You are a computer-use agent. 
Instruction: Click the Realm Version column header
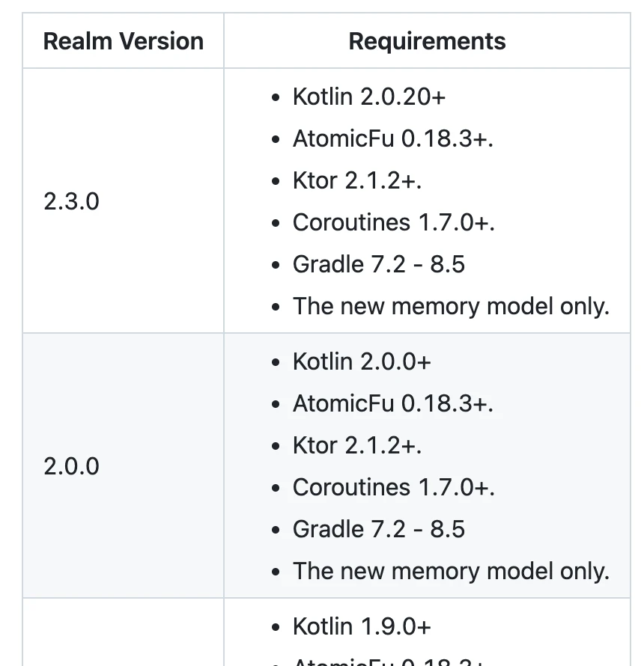click(124, 41)
